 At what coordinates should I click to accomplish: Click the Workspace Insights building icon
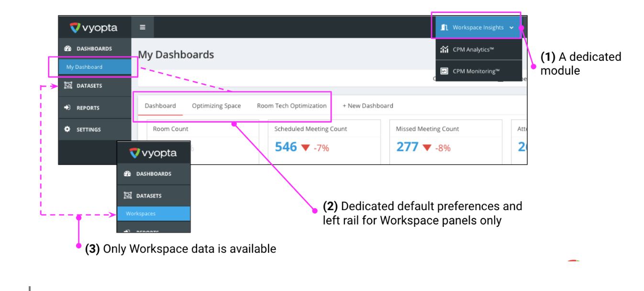(444, 27)
